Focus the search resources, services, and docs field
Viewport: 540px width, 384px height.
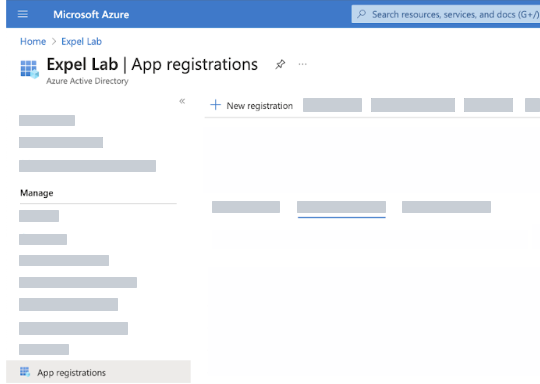[446, 14]
